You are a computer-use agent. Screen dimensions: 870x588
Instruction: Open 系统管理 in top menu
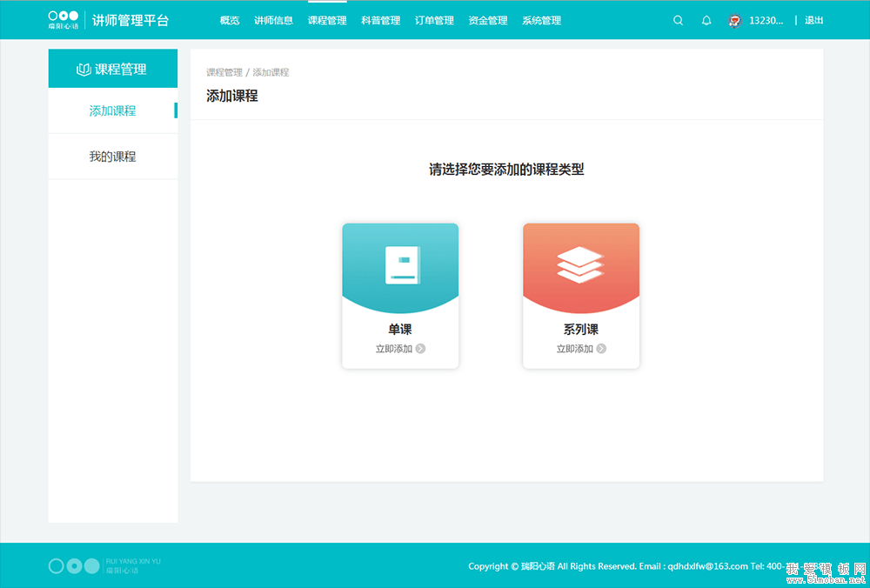click(x=541, y=21)
